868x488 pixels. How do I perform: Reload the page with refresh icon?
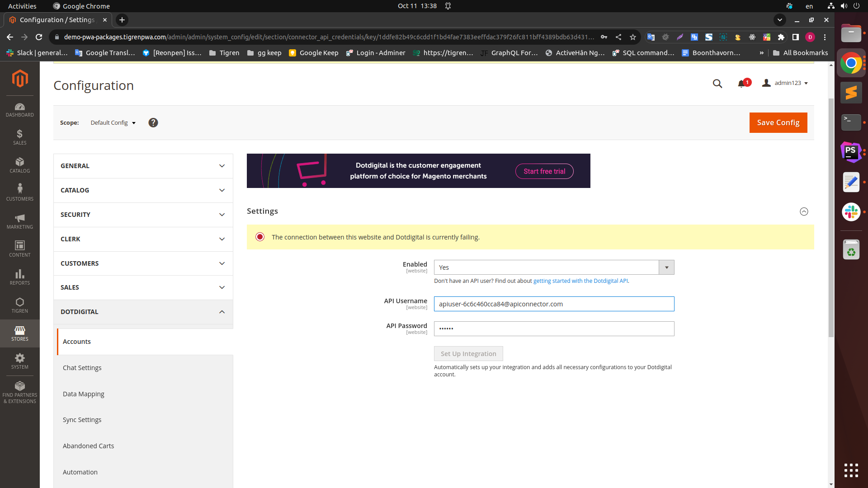tap(39, 37)
